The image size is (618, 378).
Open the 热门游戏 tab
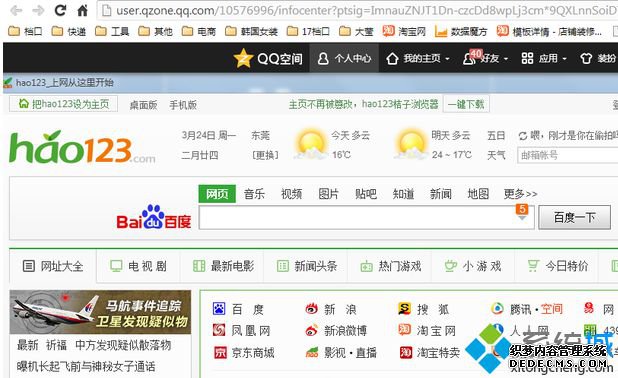391,266
